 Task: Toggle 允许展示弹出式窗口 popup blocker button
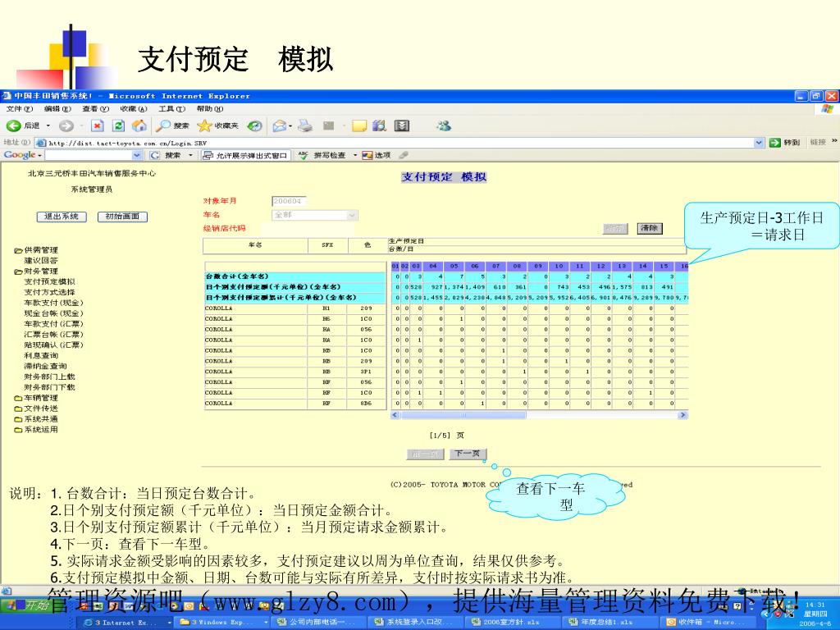[246, 155]
